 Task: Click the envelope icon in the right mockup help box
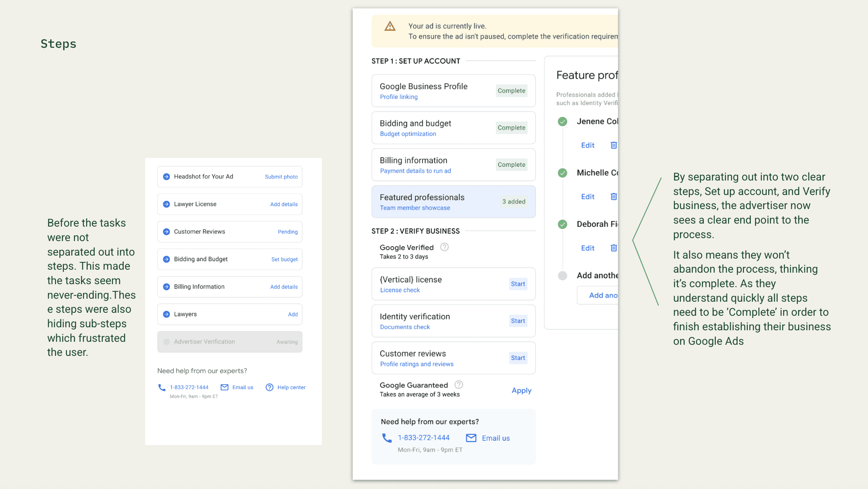[x=471, y=438]
